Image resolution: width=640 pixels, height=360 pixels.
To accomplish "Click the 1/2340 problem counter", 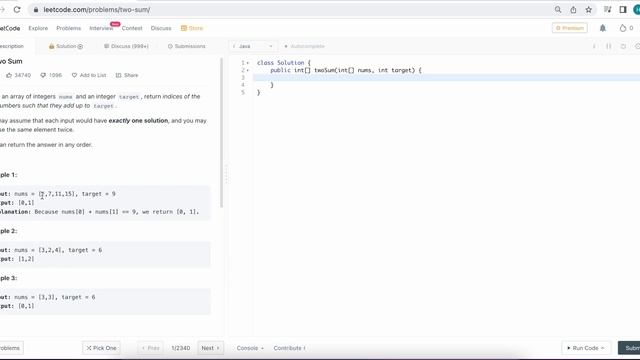I will pos(180,348).
